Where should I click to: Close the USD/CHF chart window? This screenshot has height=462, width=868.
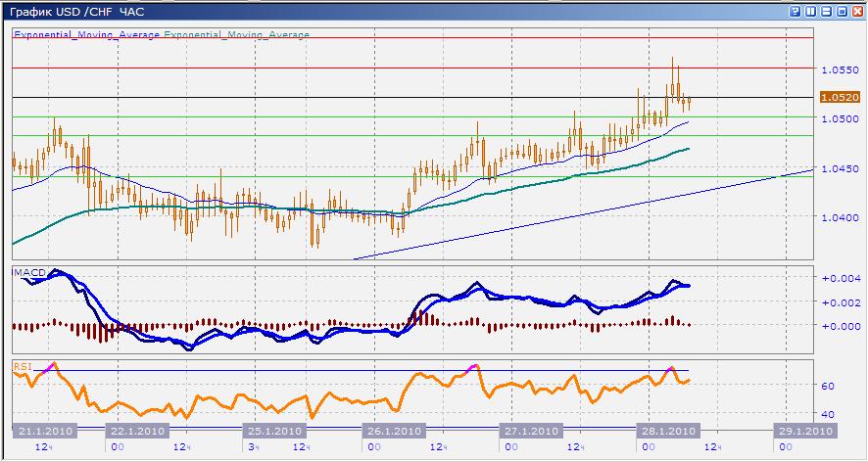(857, 12)
